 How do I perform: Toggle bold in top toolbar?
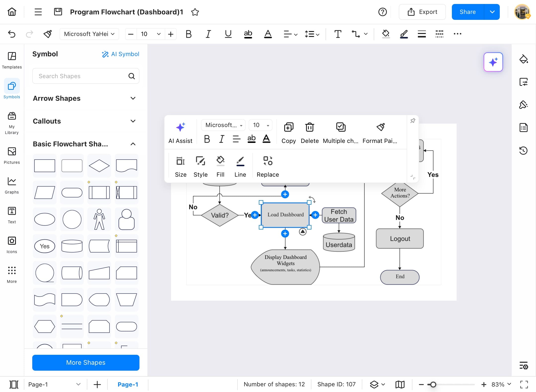188,34
